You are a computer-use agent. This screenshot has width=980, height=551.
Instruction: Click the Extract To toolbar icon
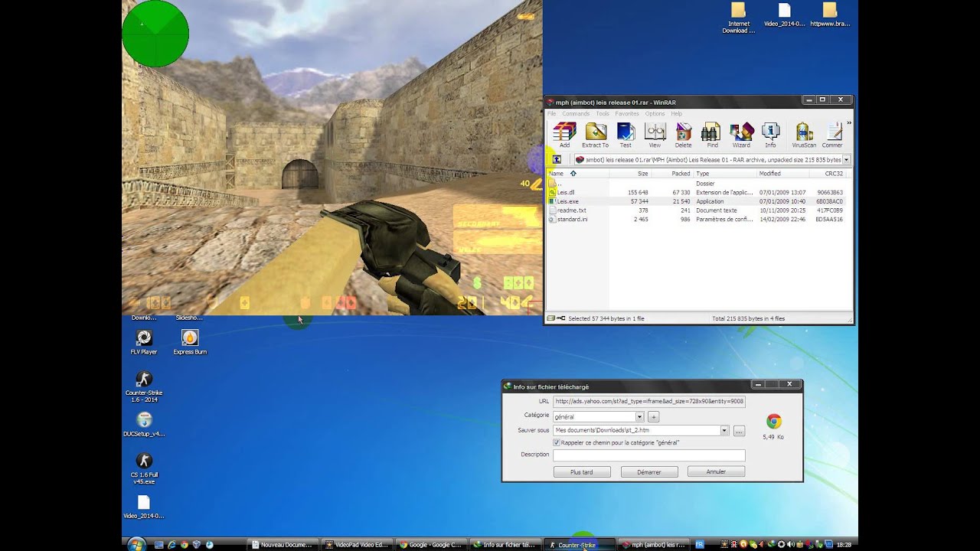(595, 135)
